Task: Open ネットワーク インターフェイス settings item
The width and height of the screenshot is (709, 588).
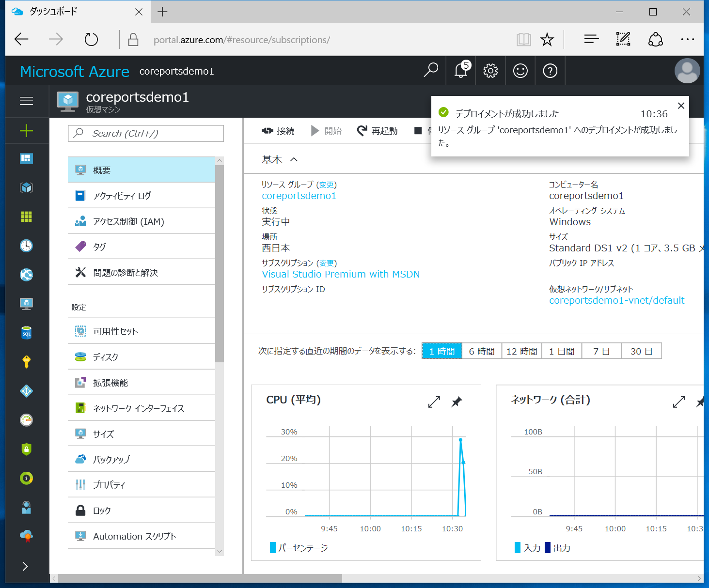Action: (142, 408)
